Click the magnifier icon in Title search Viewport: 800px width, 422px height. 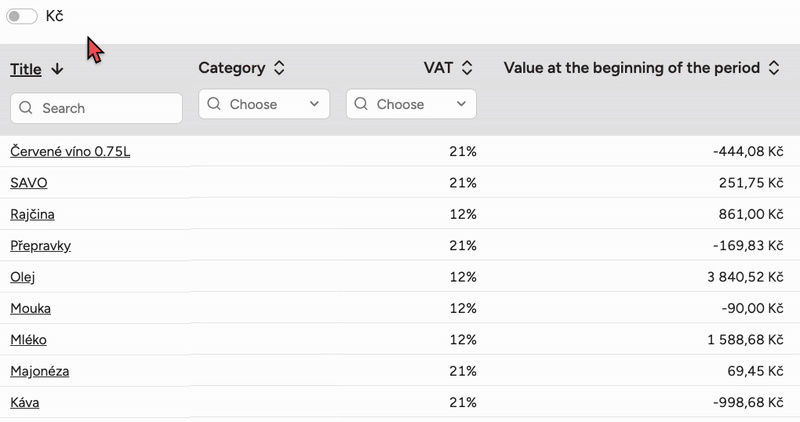pyautogui.click(x=26, y=108)
